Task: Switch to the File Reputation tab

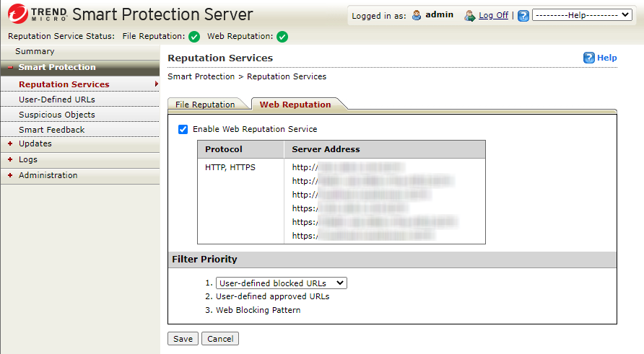Action: coord(206,105)
